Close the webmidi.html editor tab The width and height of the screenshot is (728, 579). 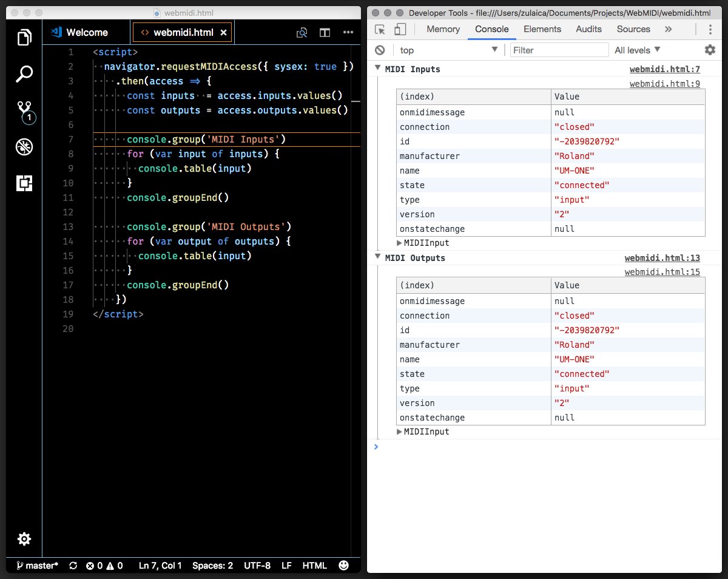pos(223,33)
